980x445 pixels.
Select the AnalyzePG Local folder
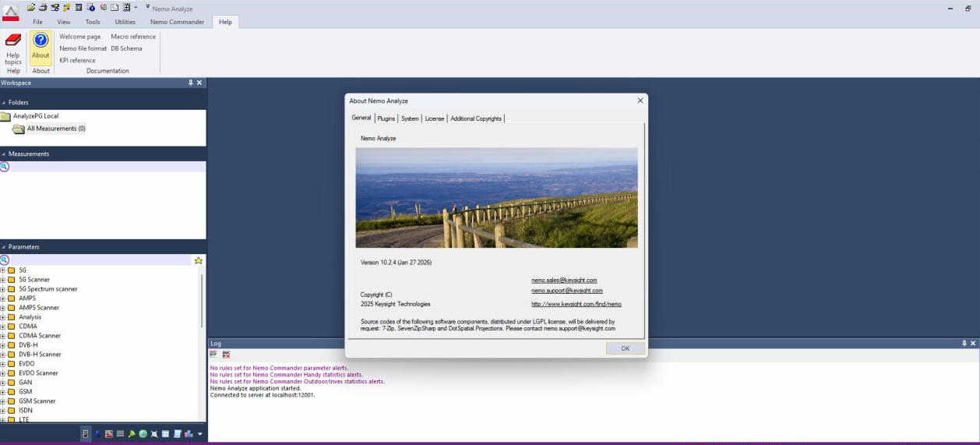(36, 116)
